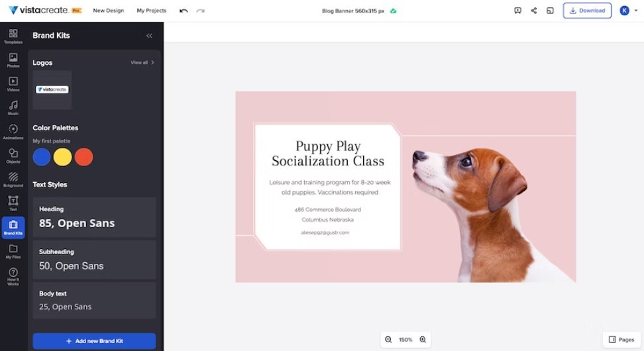This screenshot has width=644, height=351.
Task: Collapse the Brand Kits panel
Action: click(149, 36)
